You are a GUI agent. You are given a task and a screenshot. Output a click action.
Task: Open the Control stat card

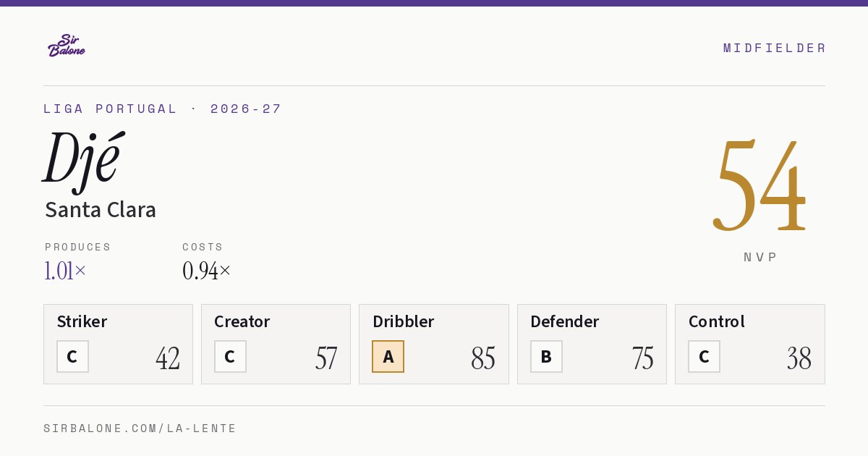(750, 344)
